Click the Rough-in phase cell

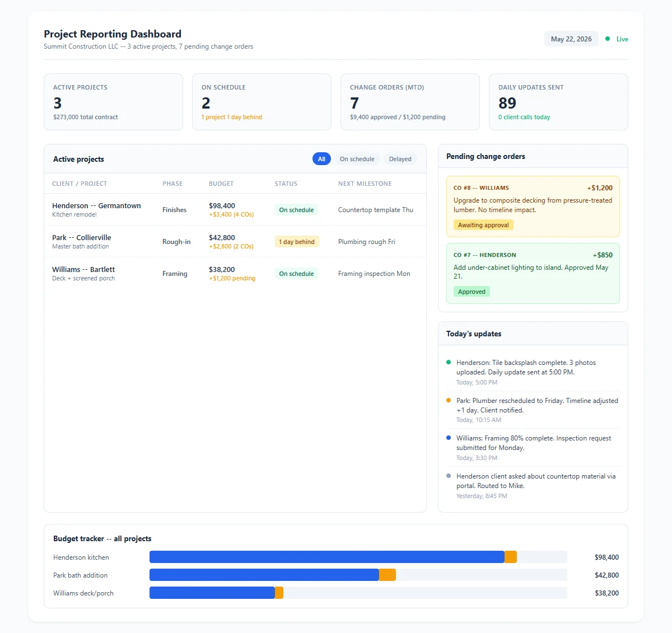coord(176,242)
